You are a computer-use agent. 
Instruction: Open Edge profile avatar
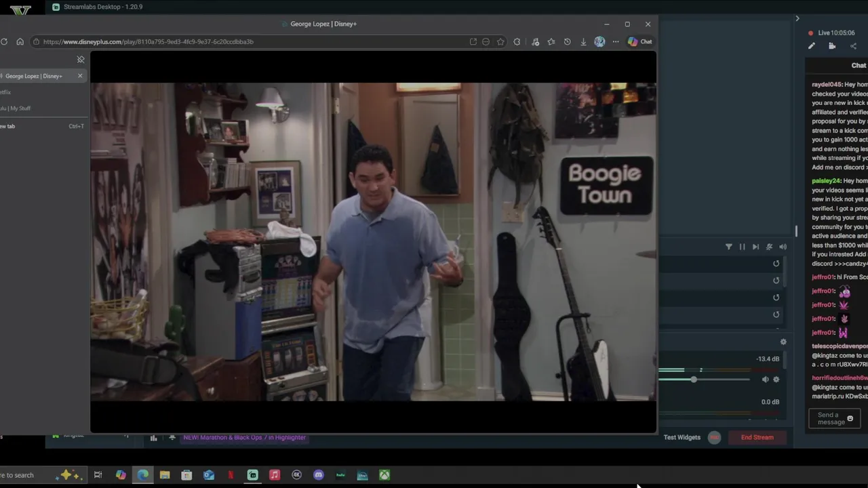tap(599, 41)
